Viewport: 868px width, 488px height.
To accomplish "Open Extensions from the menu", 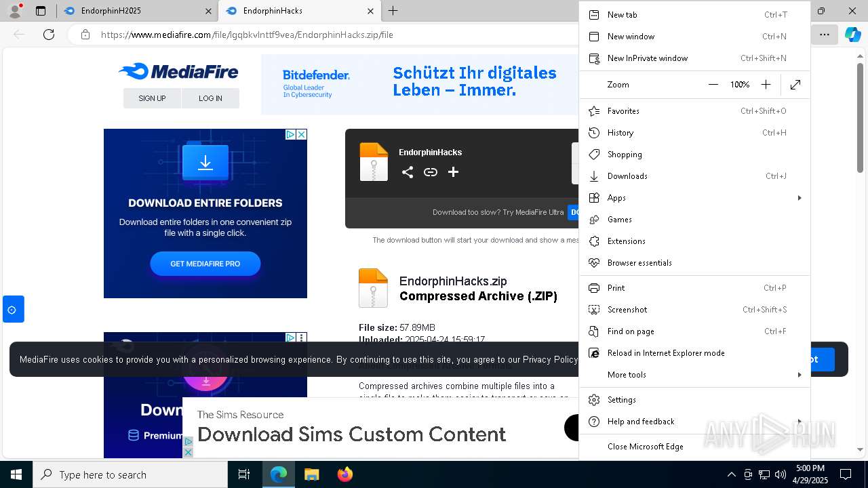I will (694, 241).
